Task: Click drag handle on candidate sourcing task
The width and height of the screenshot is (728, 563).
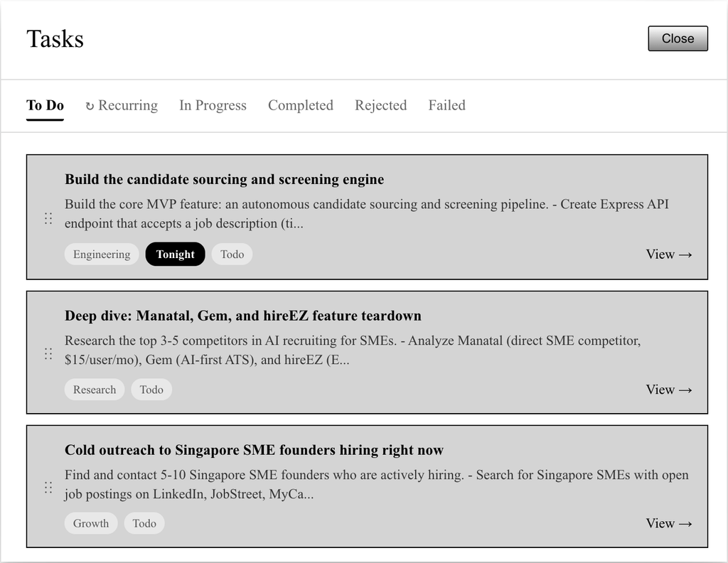Action: (48, 218)
